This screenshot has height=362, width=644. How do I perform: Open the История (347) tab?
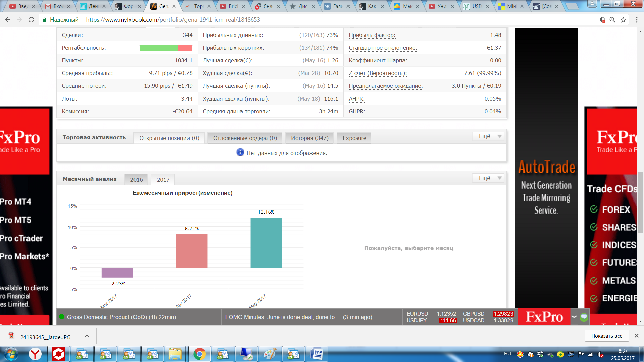[310, 138]
